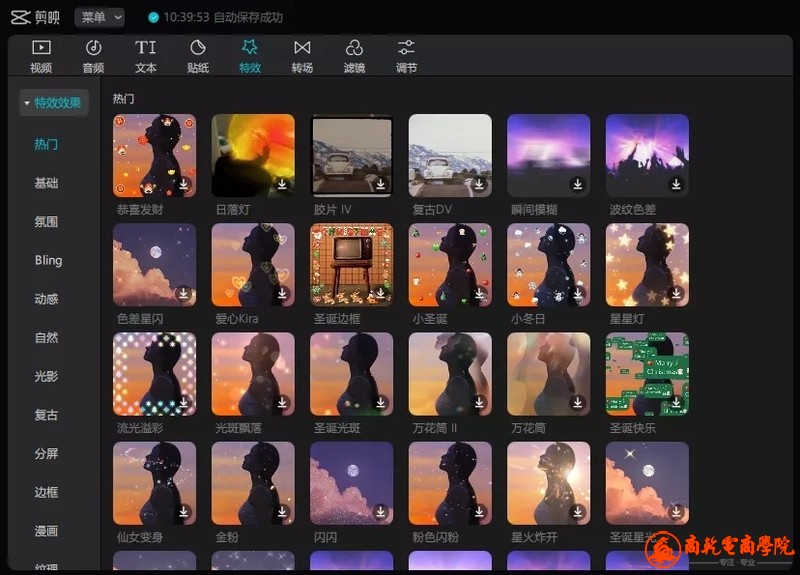Select the 光影 category
The height and width of the screenshot is (575, 800).
click(x=46, y=377)
